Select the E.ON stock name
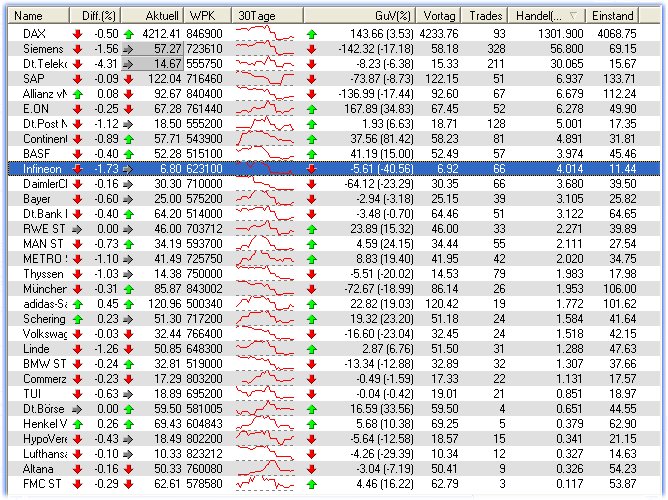The width and height of the screenshot is (668, 500). (36, 109)
